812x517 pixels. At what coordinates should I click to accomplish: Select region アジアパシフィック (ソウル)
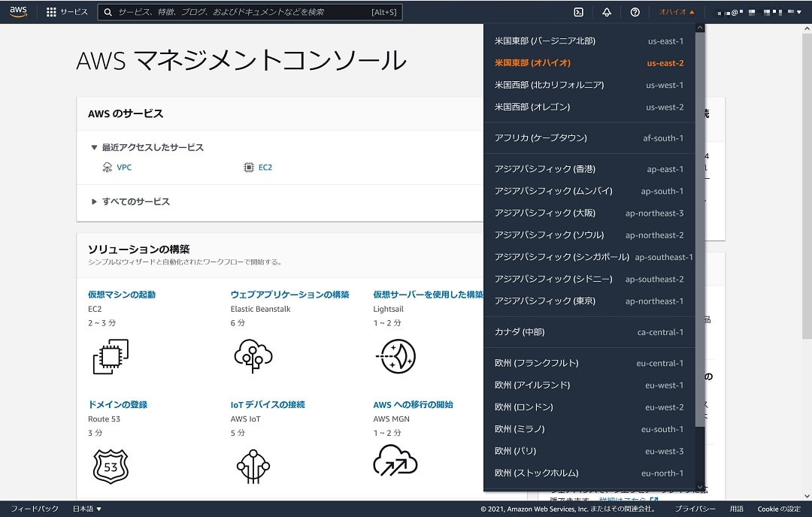click(589, 235)
